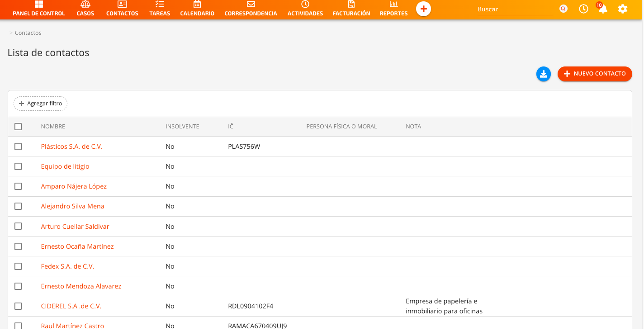Select the RDL0904102F4 cell value
This screenshot has height=331, width=644.
[x=251, y=306]
